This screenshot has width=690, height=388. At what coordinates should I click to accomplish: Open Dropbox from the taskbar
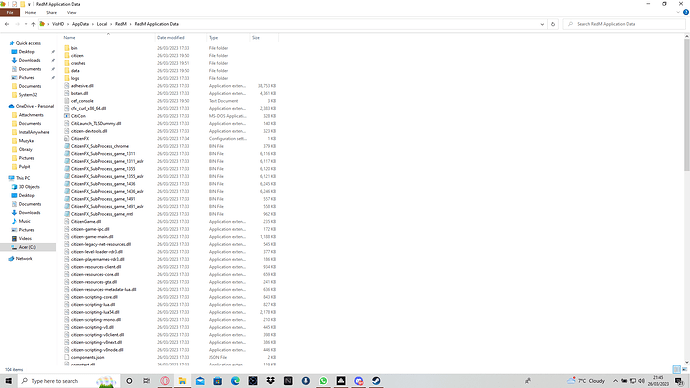click(271, 381)
